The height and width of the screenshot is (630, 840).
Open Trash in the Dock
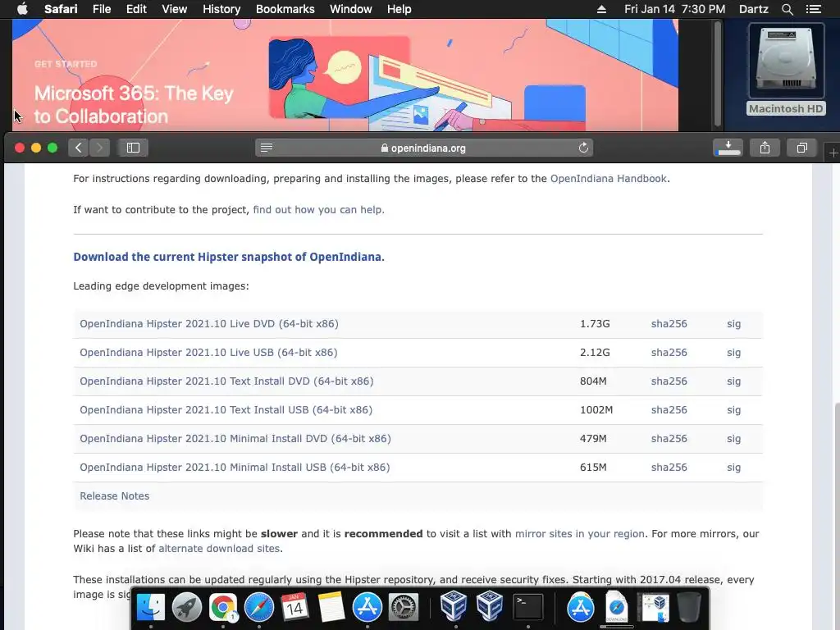pos(689,607)
